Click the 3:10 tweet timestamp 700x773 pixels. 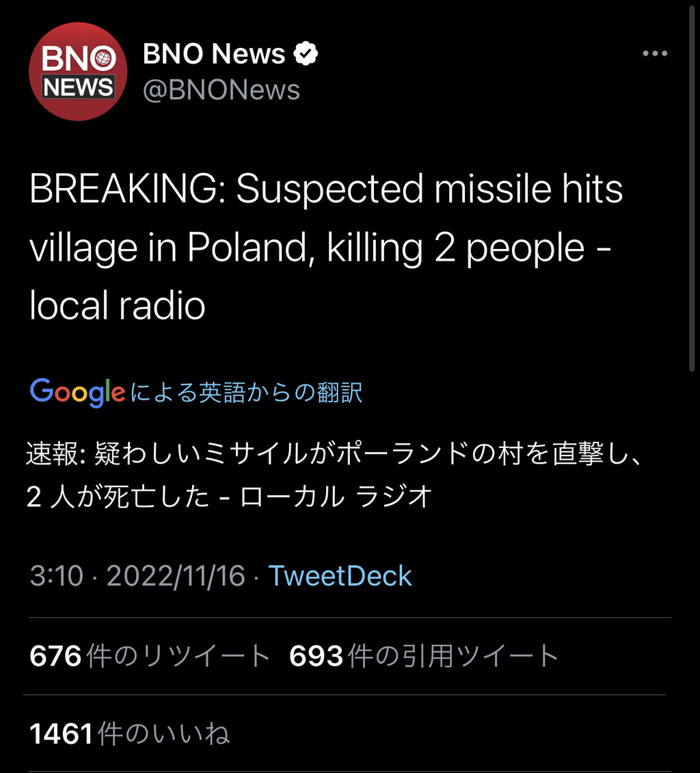pyautogui.click(x=56, y=576)
